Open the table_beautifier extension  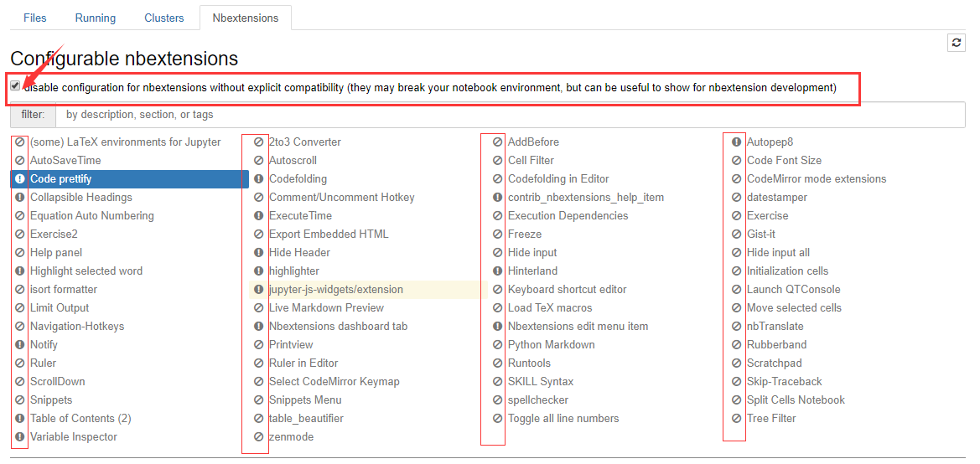pyautogui.click(x=306, y=419)
